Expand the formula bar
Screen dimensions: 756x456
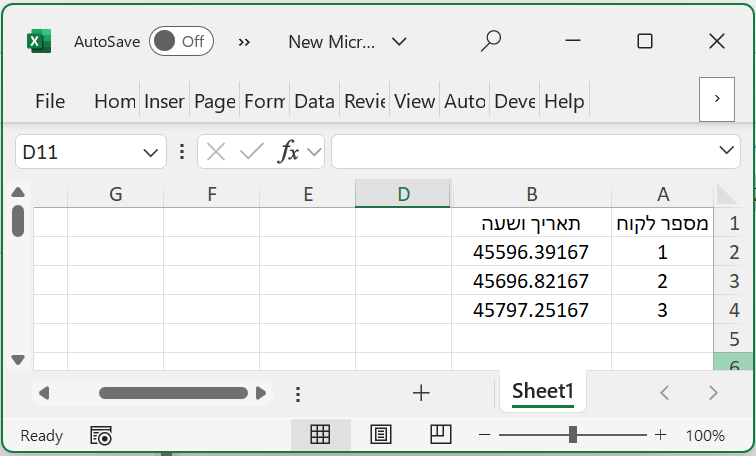(728, 151)
